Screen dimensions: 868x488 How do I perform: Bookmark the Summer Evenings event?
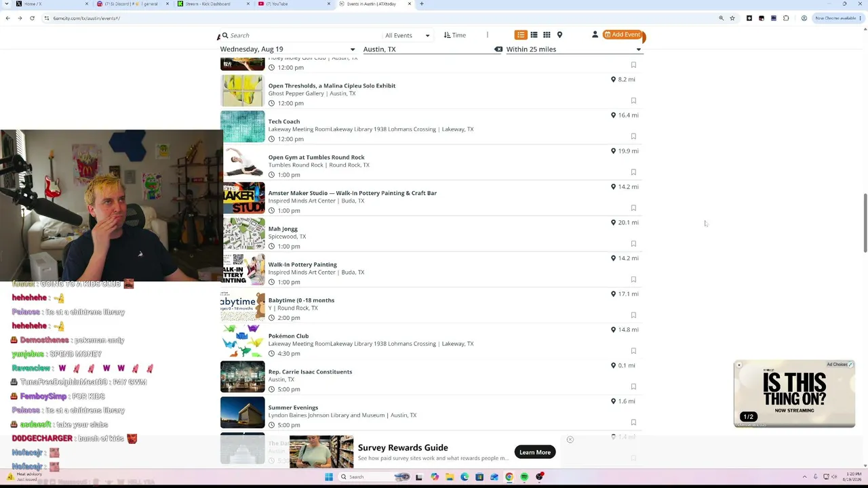(633, 422)
